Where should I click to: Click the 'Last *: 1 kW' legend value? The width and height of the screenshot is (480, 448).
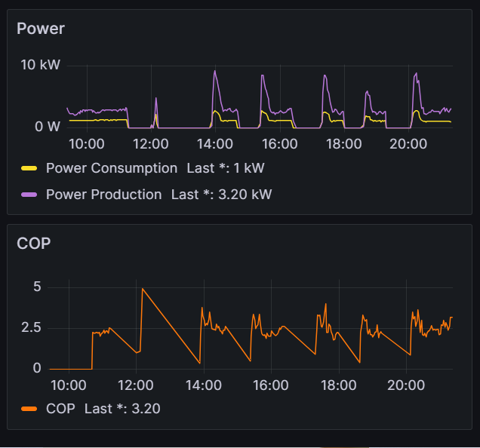click(226, 168)
